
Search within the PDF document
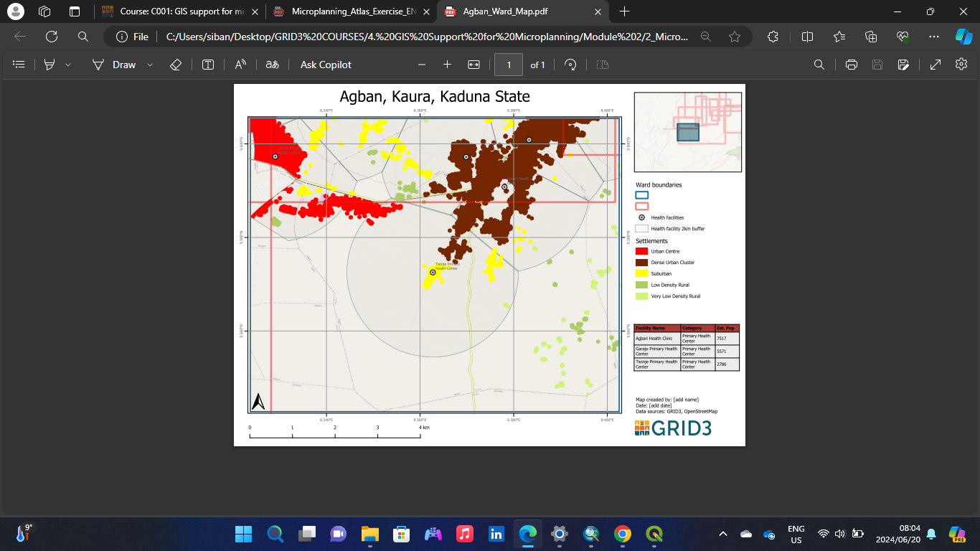click(x=819, y=65)
